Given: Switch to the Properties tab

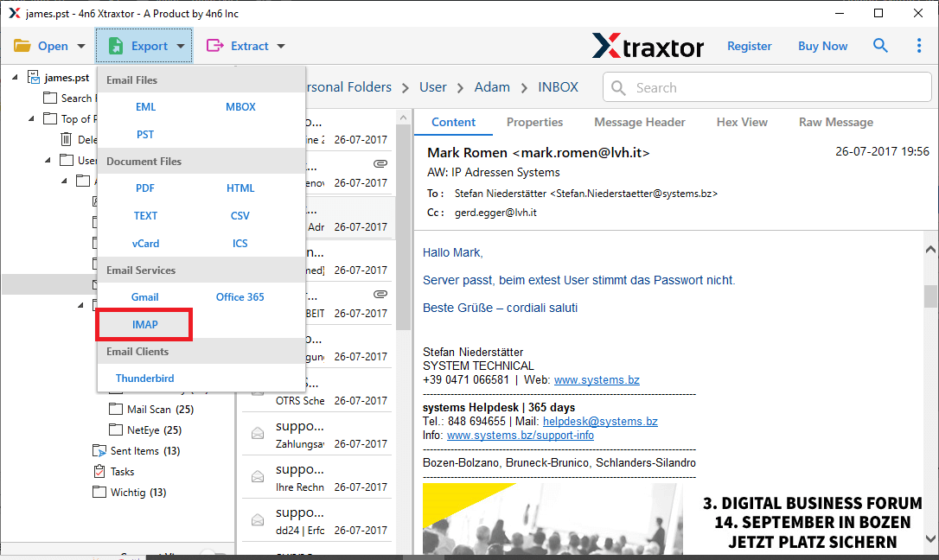Looking at the screenshot, I should pyautogui.click(x=534, y=122).
